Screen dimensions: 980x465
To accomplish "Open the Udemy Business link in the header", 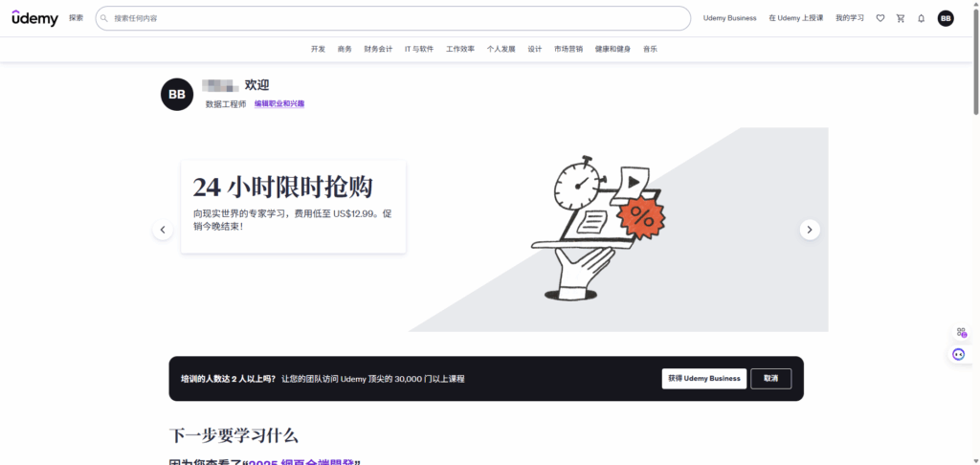I will 729,18.
